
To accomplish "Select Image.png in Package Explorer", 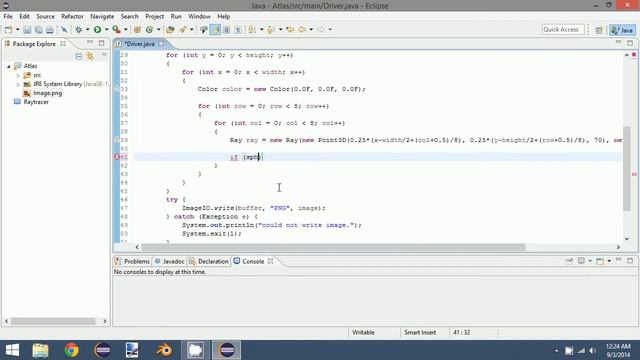I will tap(47, 93).
